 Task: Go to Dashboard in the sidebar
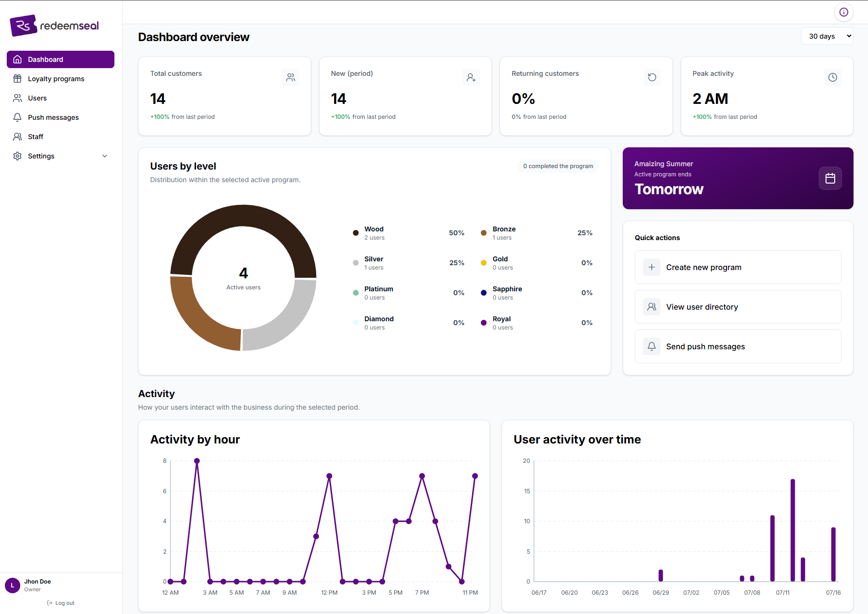pyautogui.click(x=60, y=59)
